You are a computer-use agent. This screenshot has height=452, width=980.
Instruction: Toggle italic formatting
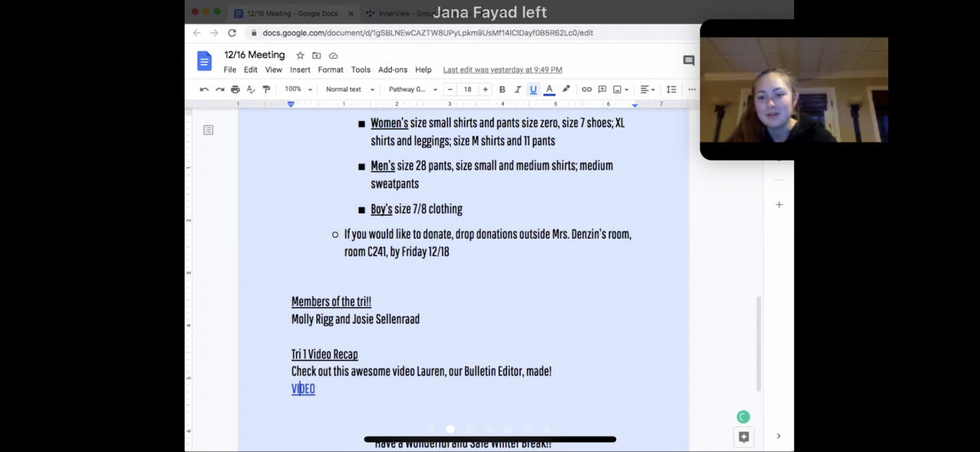coord(518,89)
